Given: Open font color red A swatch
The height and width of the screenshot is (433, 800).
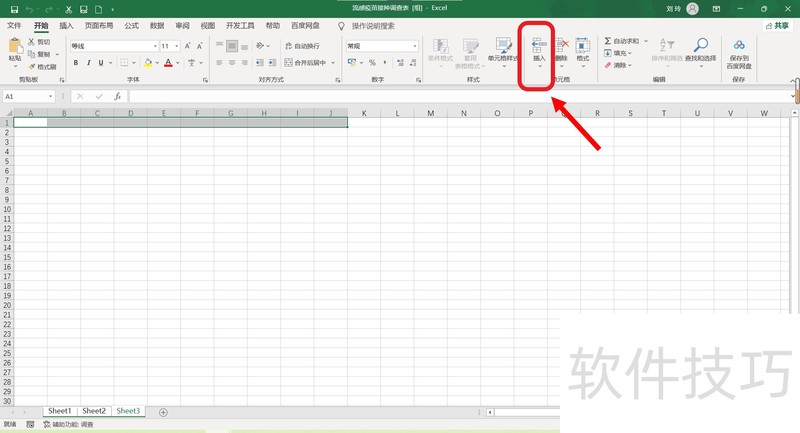Looking at the screenshot, I should (167, 63).
